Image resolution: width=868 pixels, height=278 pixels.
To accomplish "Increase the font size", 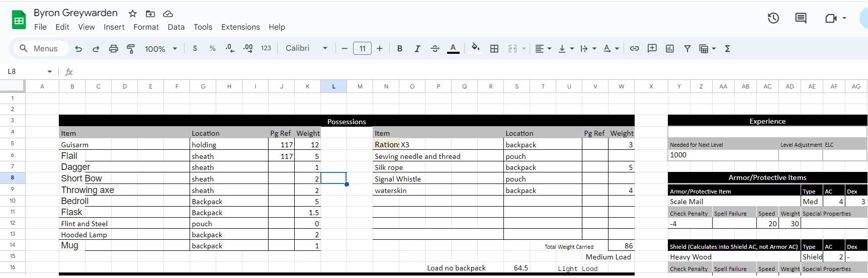I will point(380,48).
